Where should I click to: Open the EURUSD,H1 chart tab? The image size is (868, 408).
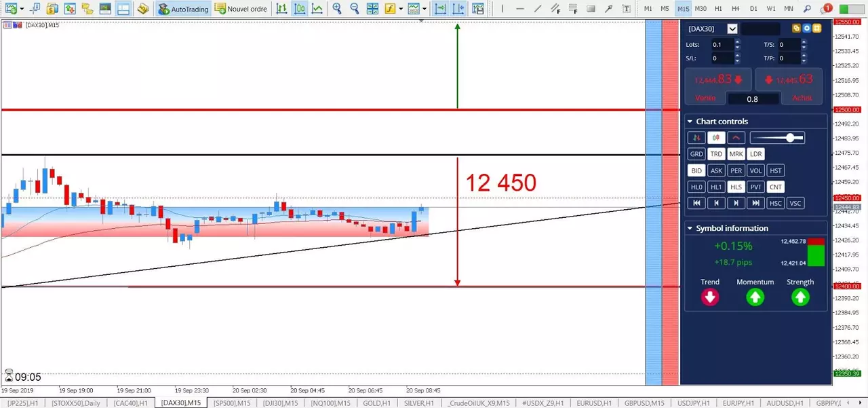(593, 403)
